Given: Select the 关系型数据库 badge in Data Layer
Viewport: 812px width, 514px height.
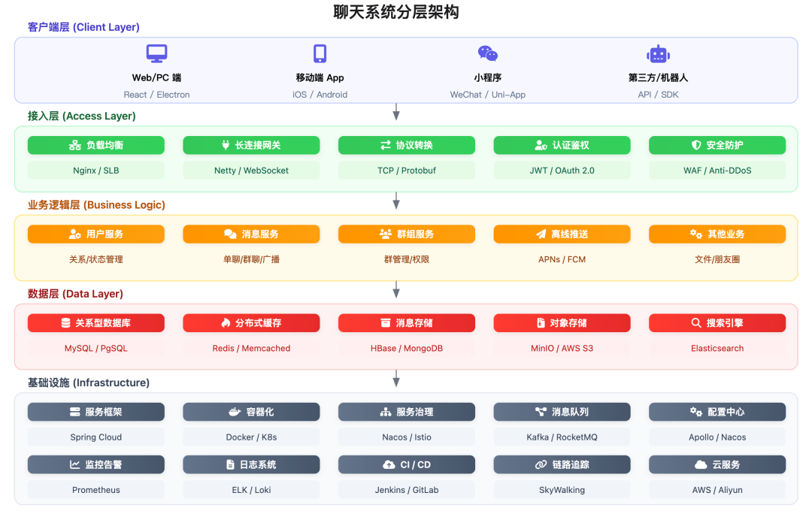Looking at the screenshot, I should tap(95, 323).
